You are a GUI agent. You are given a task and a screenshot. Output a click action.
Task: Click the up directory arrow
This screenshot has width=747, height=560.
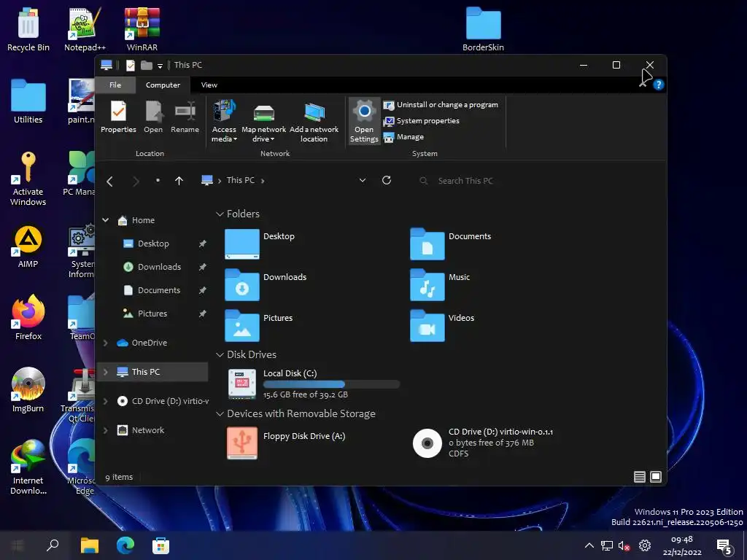point(179,181)
